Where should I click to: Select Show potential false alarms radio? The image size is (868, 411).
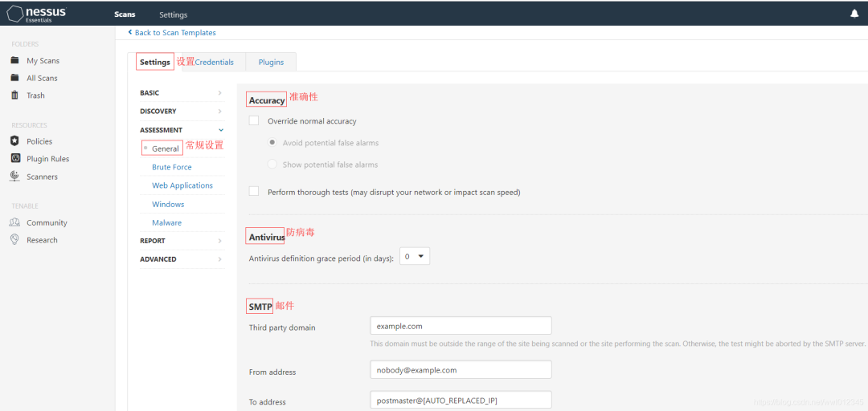272,164
